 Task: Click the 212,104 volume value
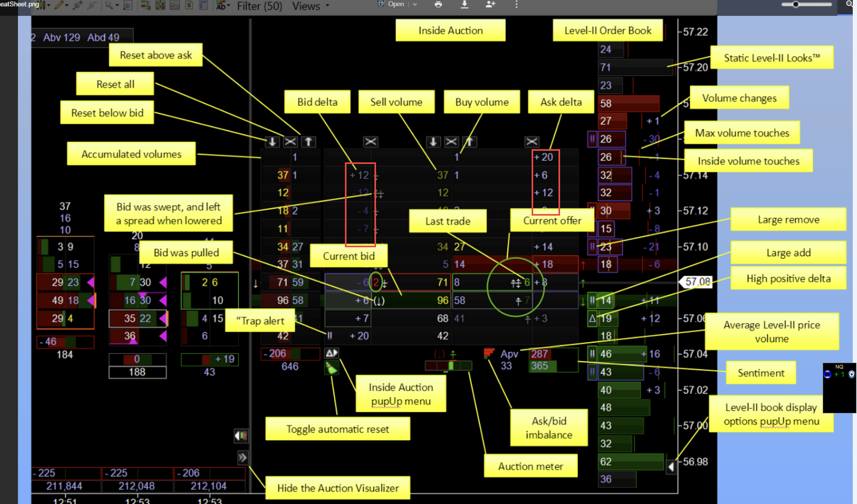click(x=208, y=486)
